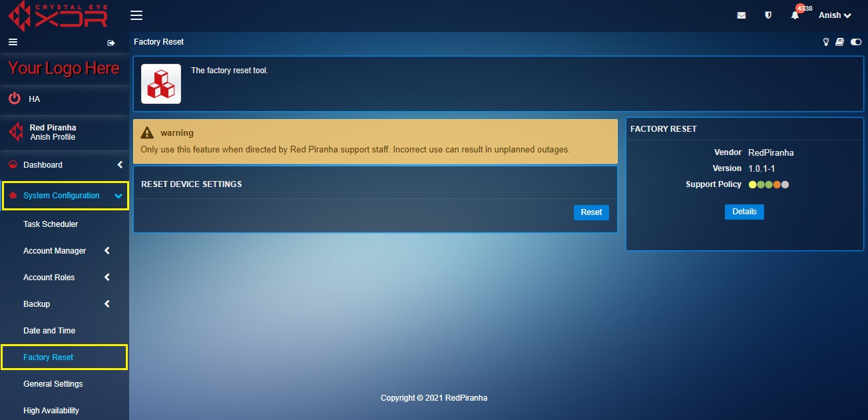Click the RedPiranha vendor value
The height and width of the screenshot is (420, 868).
click(771, 152)
